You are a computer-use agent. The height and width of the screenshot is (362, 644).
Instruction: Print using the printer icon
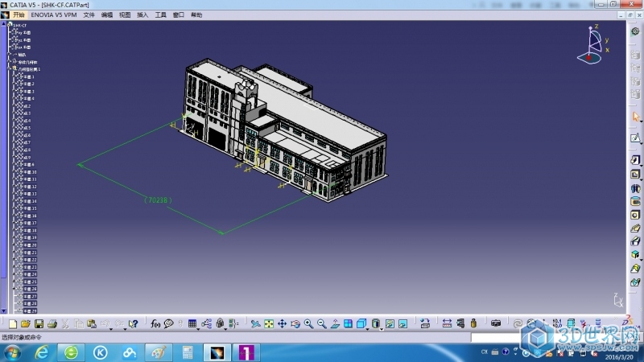[52, 324]
